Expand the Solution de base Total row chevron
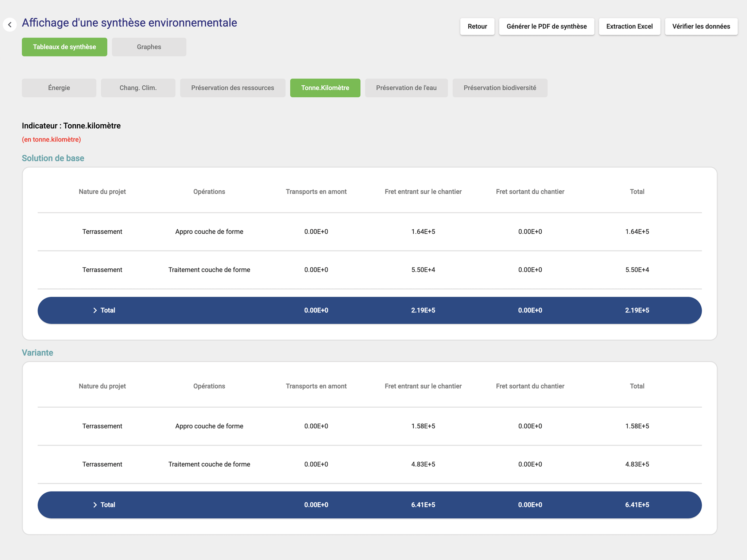Image resolution: width=747 pixels, height=560 pixels. (95, 310)
